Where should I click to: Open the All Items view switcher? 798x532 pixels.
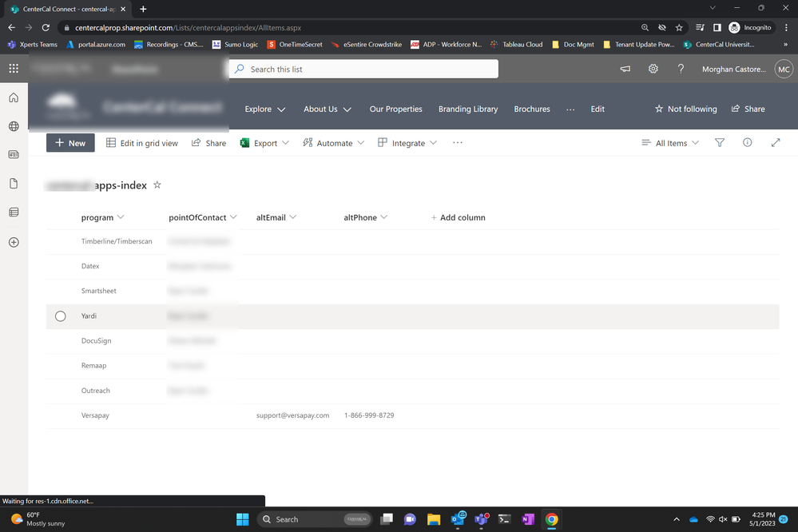670,143
